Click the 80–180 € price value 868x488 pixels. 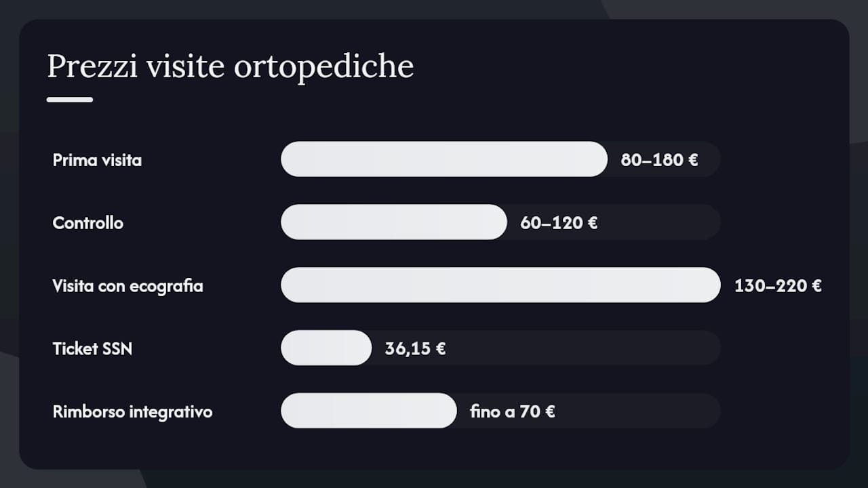(659, 161)
